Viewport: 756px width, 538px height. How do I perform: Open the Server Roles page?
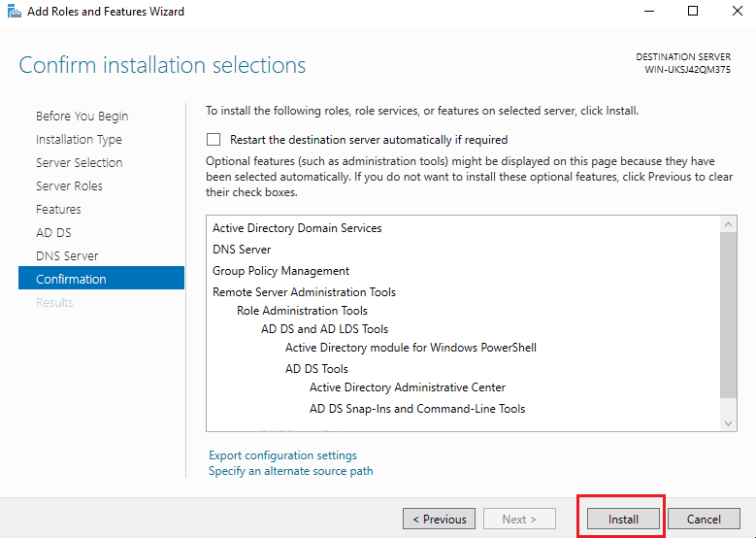click(x=69, y=185)
